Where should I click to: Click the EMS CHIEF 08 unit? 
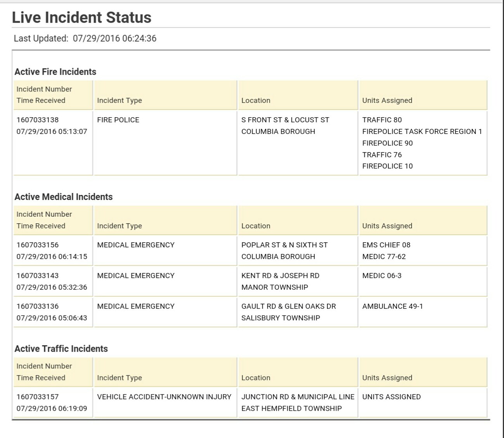point(386,245)
